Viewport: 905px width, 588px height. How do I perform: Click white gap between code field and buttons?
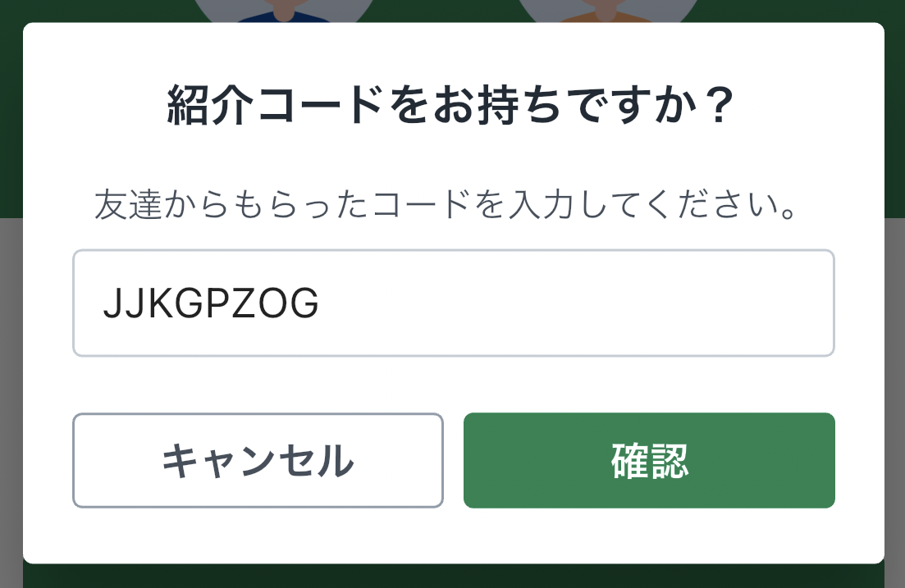coord(454,385)
